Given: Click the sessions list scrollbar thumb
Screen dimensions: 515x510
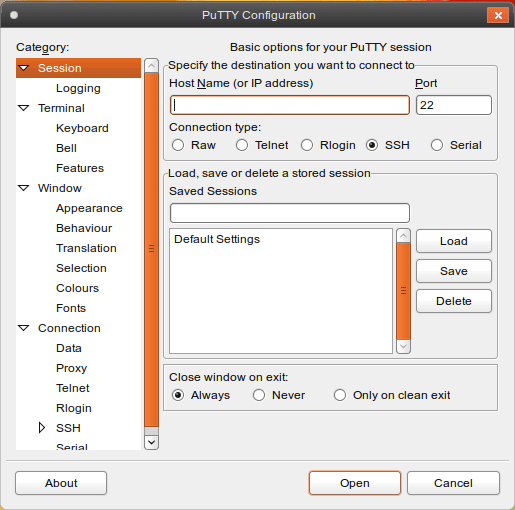Looking at the screenshot, I should coord(403,291).
